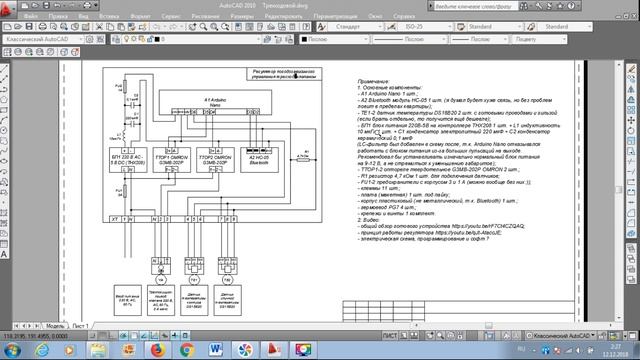Open the QuickCalc calculator icon
The height and width of the screenshot is (360, 640).
(x=293, y=27)
